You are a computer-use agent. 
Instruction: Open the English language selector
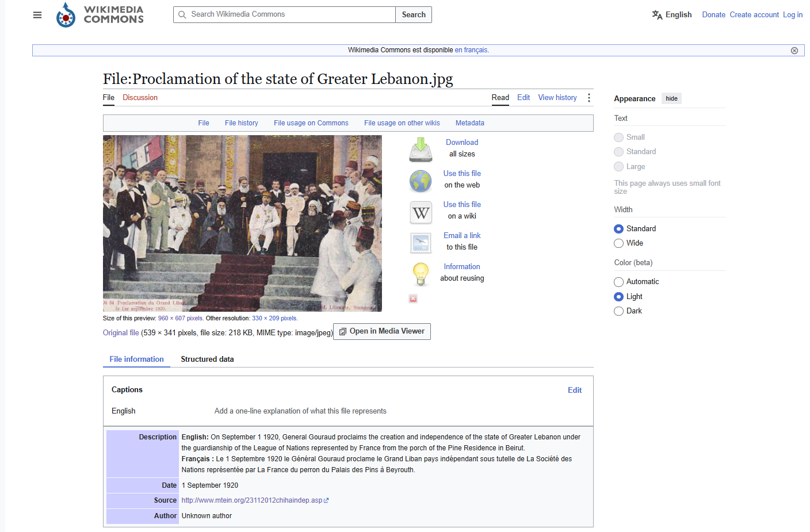point(671,15)
